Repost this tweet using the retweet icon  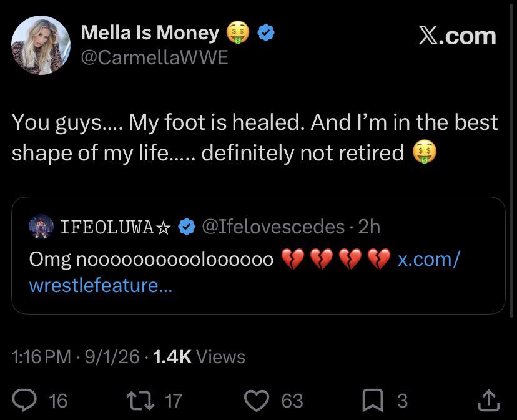[x=140, y=400]
